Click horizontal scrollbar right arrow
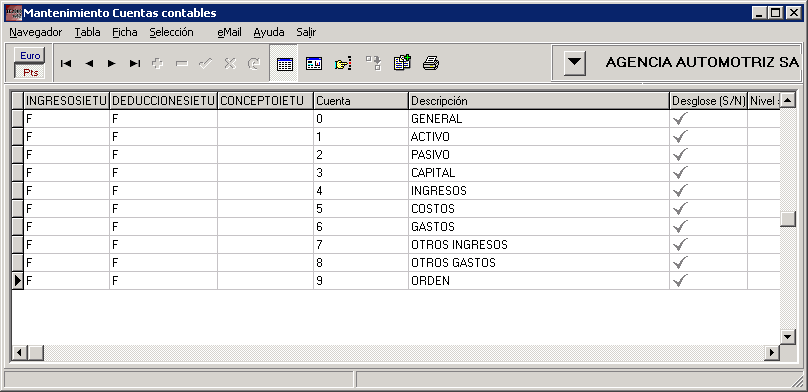The height and width of the screenshot is (392, 808). click(772, 353)
